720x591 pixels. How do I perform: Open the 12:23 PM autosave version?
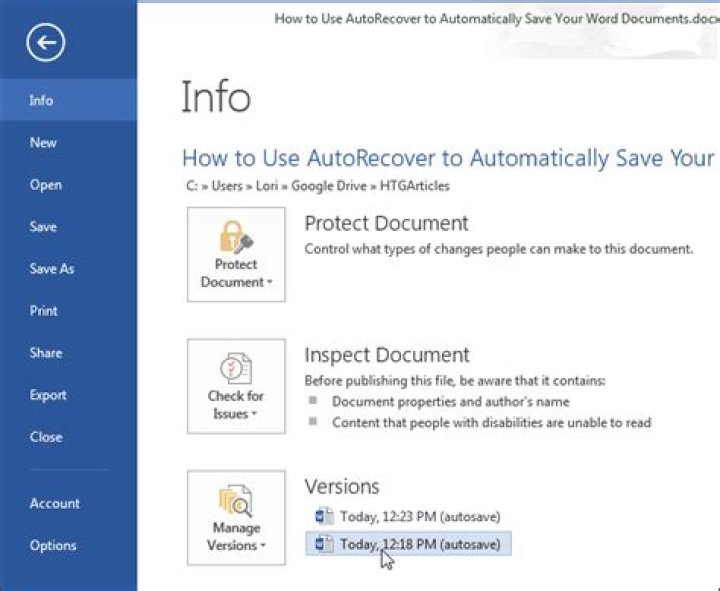pyautogui.click(x=408, y=517)
